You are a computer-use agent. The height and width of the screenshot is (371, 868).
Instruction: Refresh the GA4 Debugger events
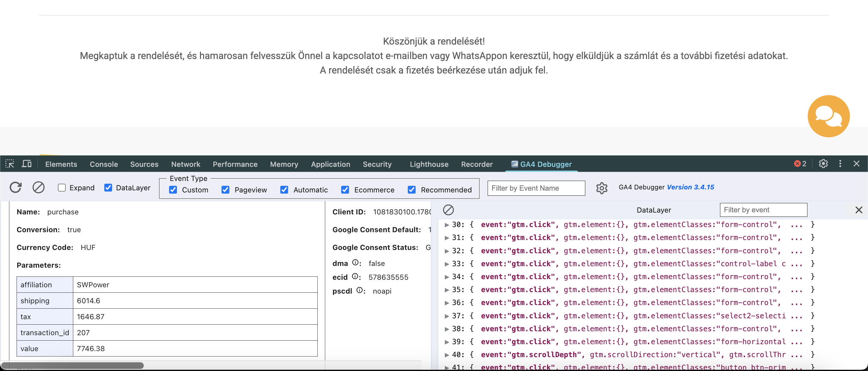click(15, 187)
